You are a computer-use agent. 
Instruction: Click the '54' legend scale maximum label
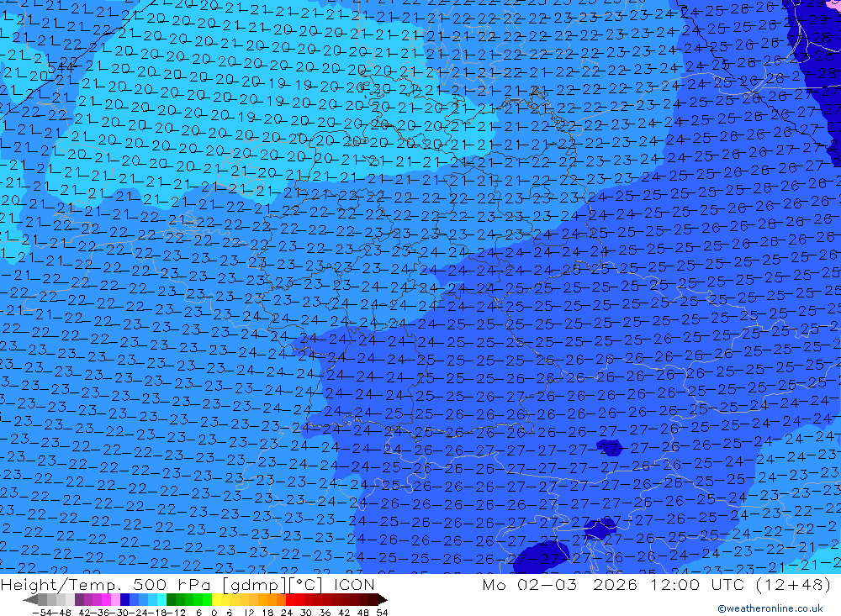tap(382, 613)
